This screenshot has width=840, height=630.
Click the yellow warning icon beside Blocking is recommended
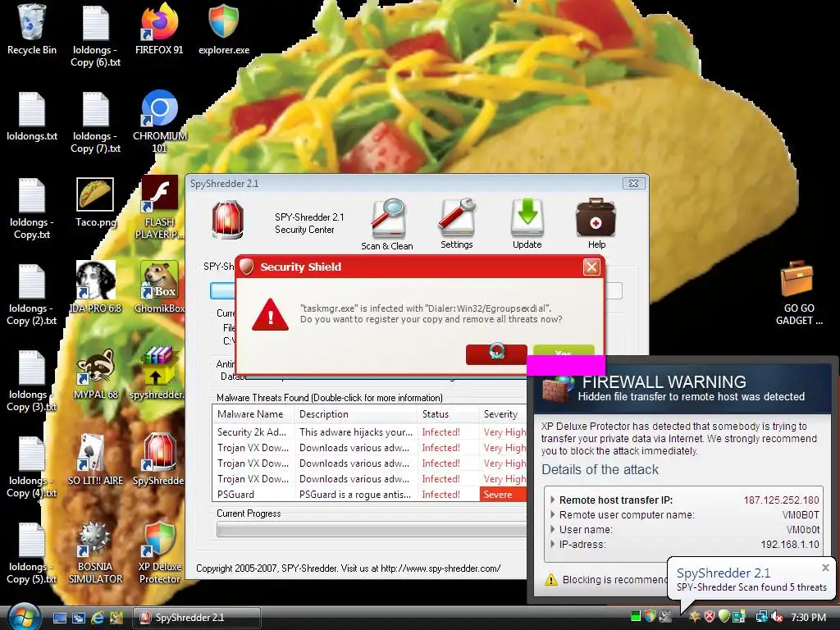(550, 580)
